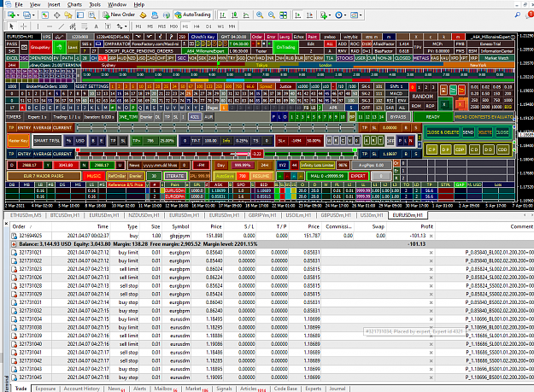Switch timeframe to H4

click(197, 26)
